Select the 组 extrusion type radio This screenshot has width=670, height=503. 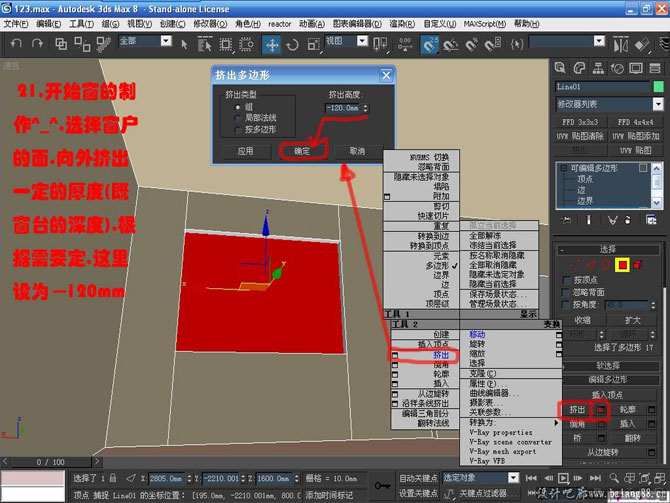coord(238,107)
